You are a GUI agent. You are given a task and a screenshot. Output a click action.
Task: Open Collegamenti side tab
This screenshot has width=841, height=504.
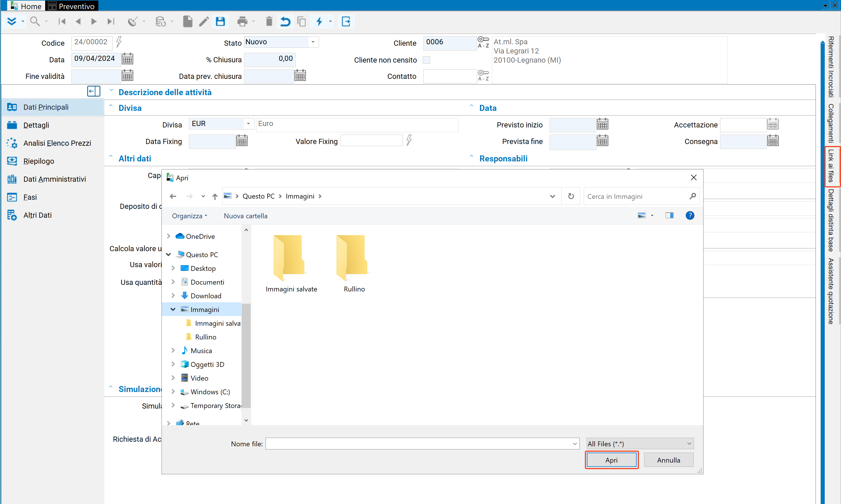coord(832,123)
